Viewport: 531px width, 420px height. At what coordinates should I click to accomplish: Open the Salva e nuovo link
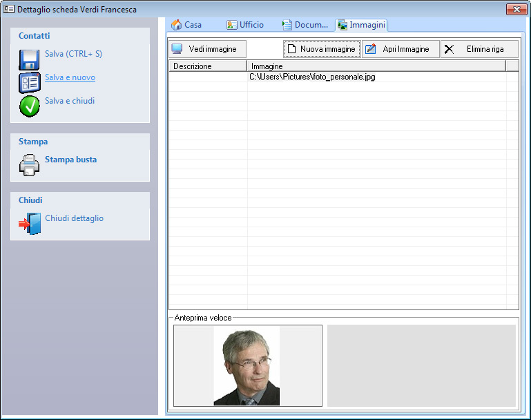70,77
